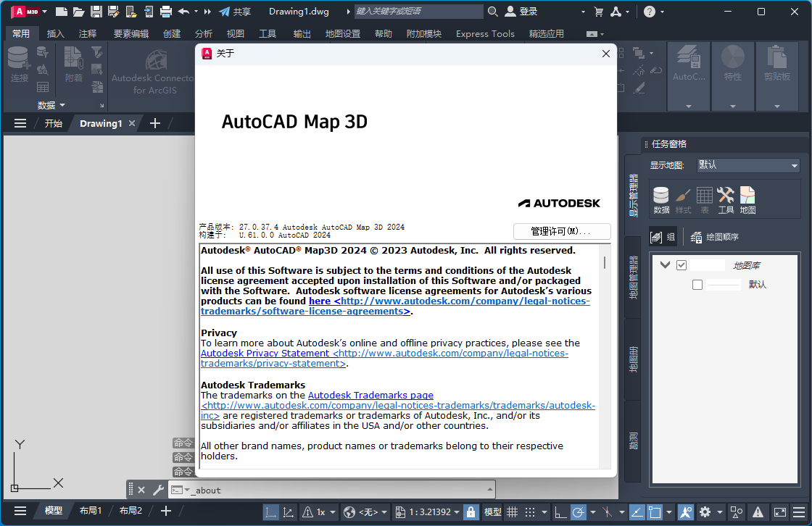Click the search magnifier icon in title bar
Screen dimensions: 812x526
pos(493,12)
